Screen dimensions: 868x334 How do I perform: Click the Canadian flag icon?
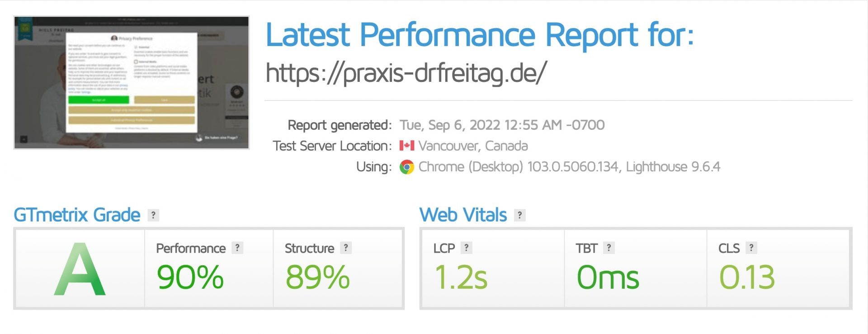click(407, 146)
